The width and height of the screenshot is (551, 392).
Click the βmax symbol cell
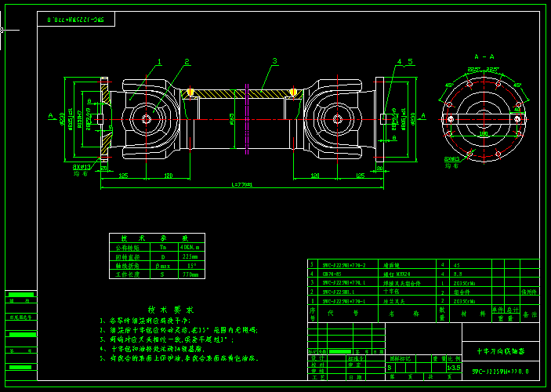pyautogui.click(x=163, y=266)
